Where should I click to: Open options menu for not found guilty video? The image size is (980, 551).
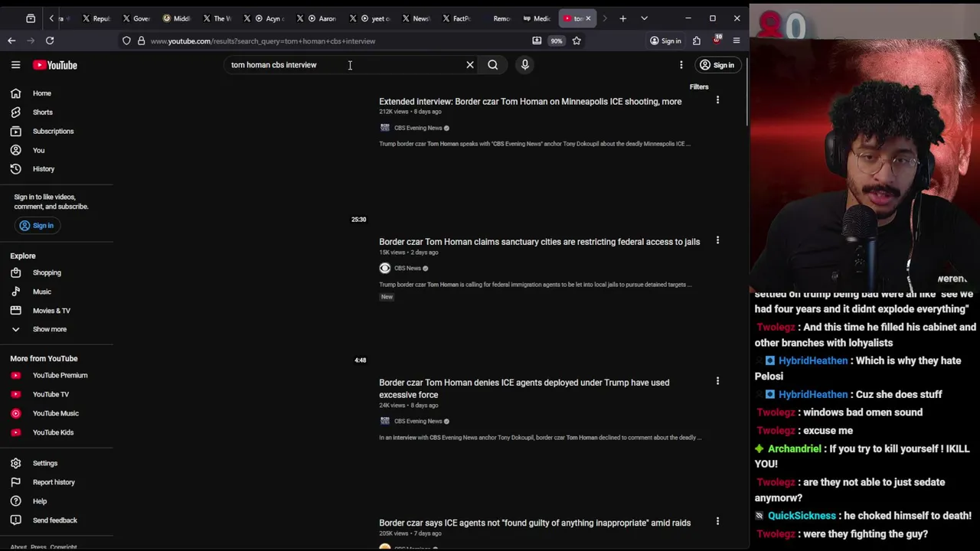click(x=717, y=521)
